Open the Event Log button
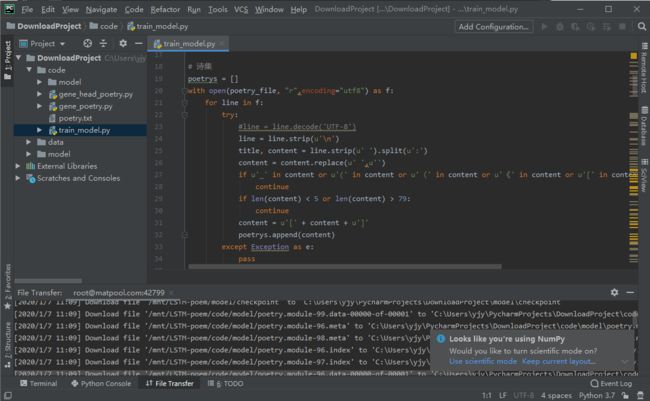This screenshot has width=650, height=401. point(611,383)
